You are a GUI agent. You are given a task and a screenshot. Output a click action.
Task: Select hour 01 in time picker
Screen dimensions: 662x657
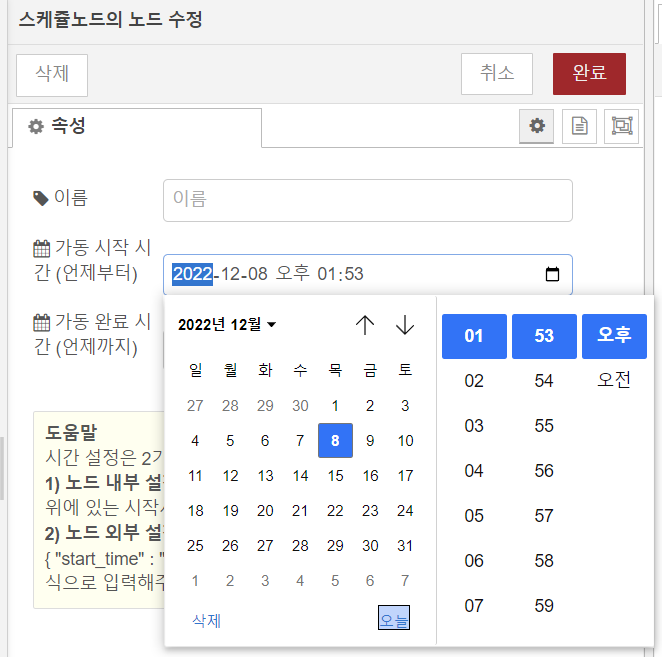[x=474, y=336]
